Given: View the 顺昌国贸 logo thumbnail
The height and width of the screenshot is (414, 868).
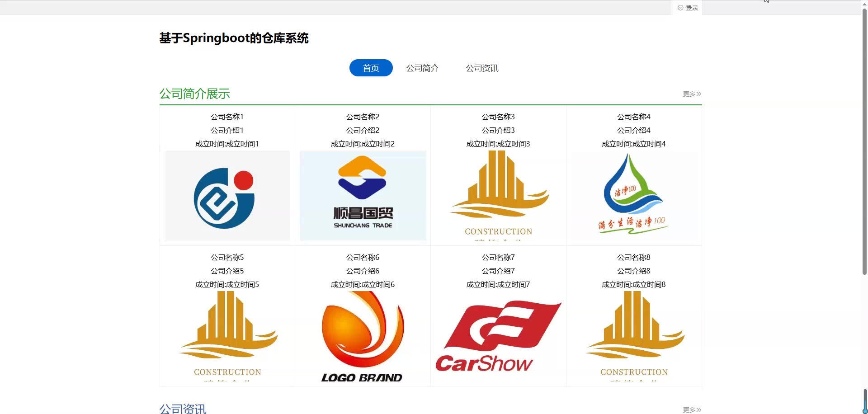Looking at the screenshot, I should 363,196.
